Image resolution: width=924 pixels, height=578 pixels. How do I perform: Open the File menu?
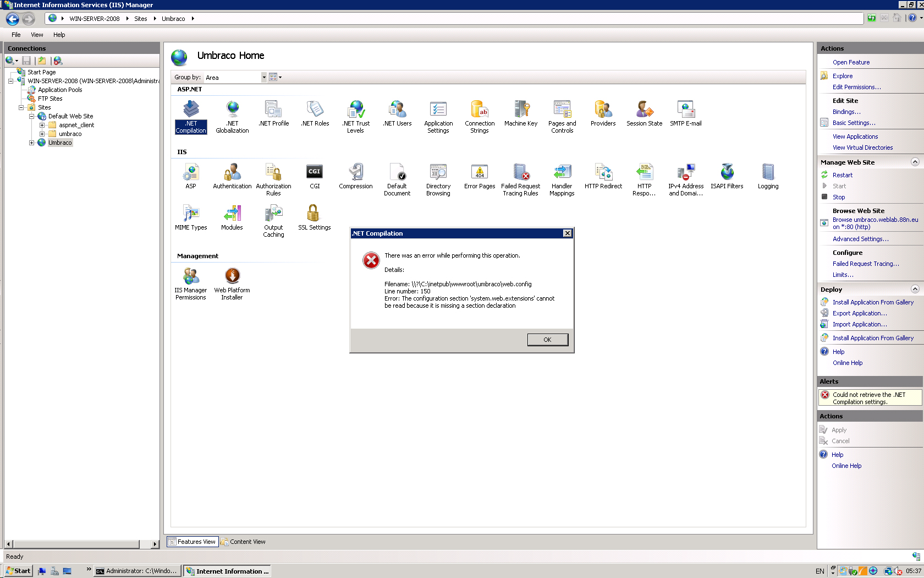(x=16, y=35)
